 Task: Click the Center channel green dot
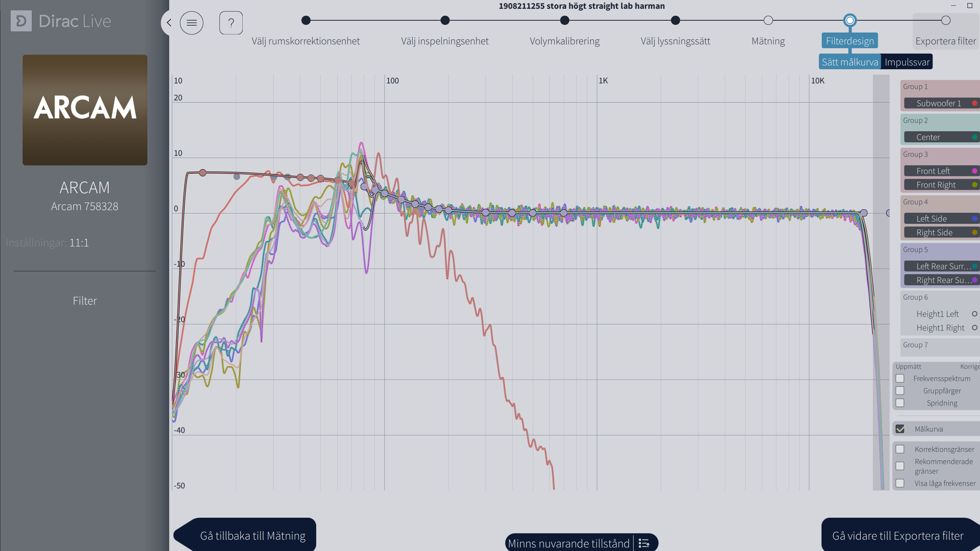pos(975,137)
